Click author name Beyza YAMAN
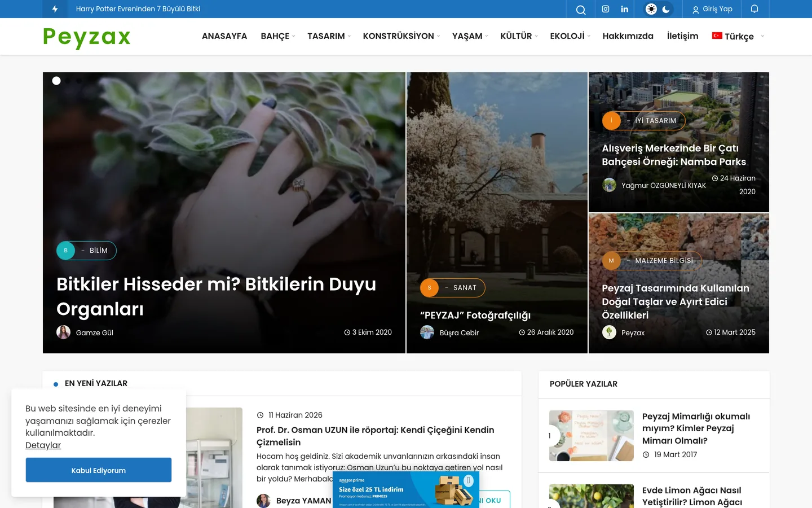The width and height of the screenshot is (812, 508). coord(304,501)
